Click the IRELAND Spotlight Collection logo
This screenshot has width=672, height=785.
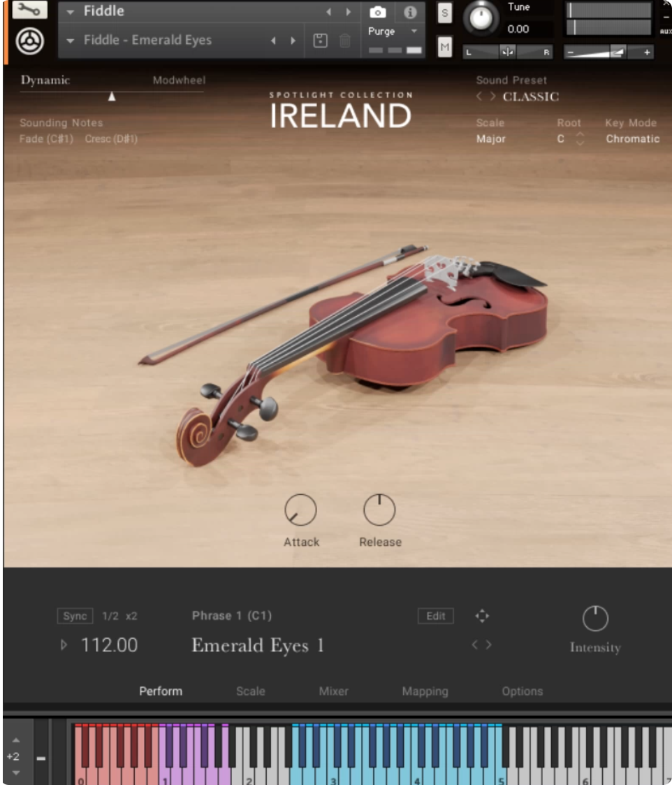pos(341,110)
